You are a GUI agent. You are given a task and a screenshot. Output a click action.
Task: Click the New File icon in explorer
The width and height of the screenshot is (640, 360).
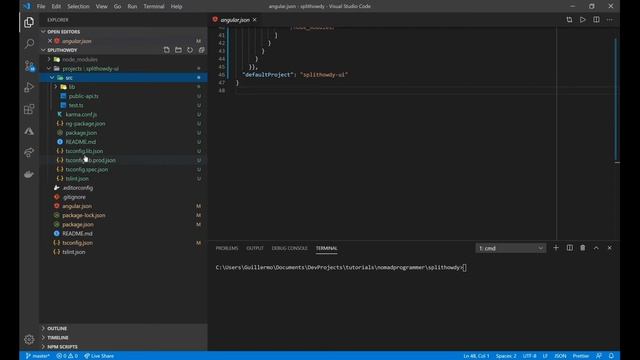click(x=167, y=50)
